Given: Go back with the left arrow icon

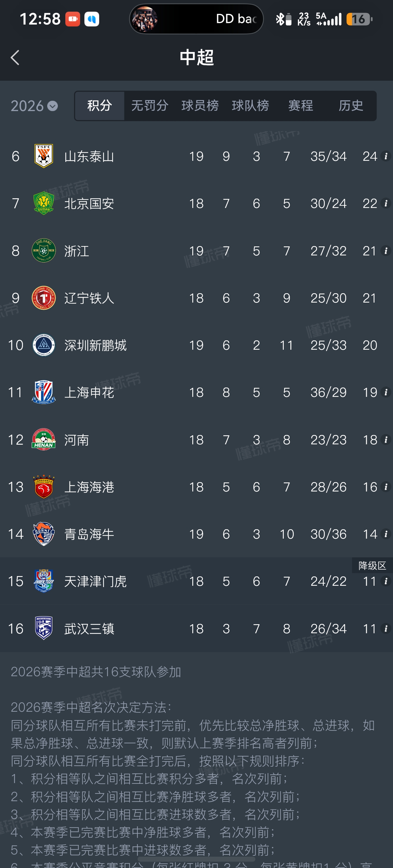Looking at the screenshot, I should point(15,57).
